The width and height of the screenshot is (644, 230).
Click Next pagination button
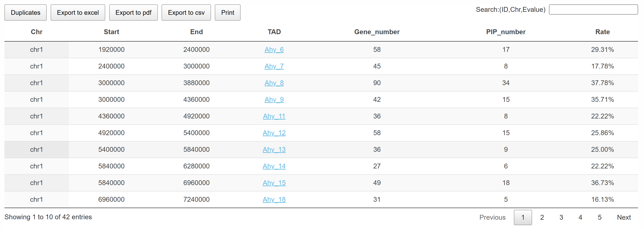[x=624, y=217]
